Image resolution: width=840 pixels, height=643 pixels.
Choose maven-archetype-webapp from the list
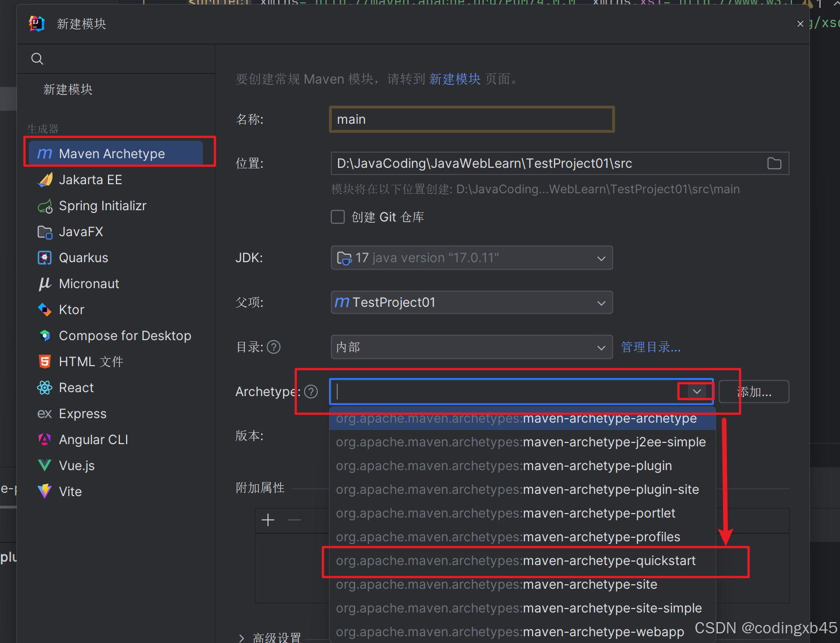coord(522,632)
